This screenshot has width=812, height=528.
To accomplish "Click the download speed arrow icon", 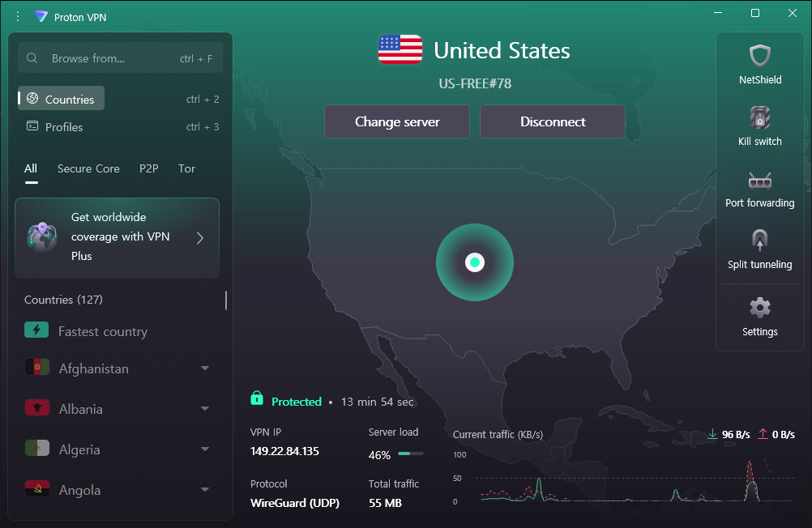I will (712, 434).
